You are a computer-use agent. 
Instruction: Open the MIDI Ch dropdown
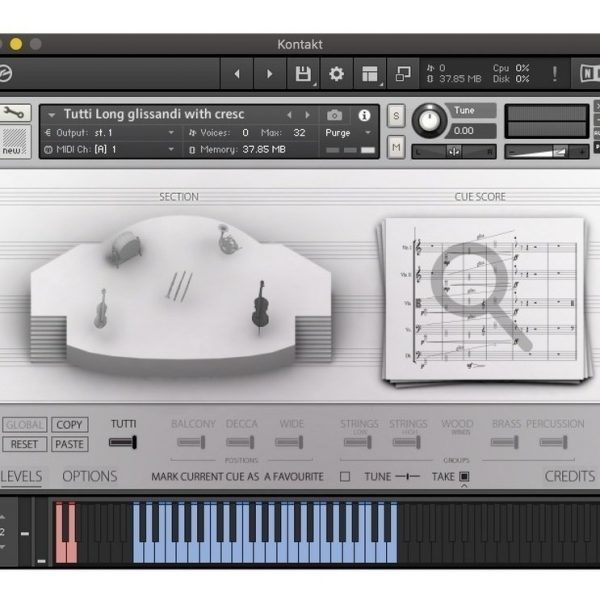click(x=109, y=150)
